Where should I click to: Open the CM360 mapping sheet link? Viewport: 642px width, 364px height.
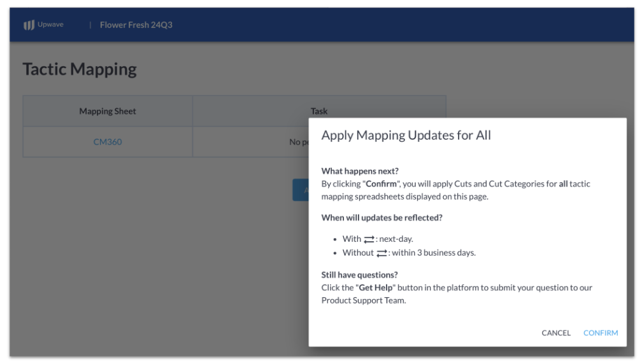[x=108, y=142]
